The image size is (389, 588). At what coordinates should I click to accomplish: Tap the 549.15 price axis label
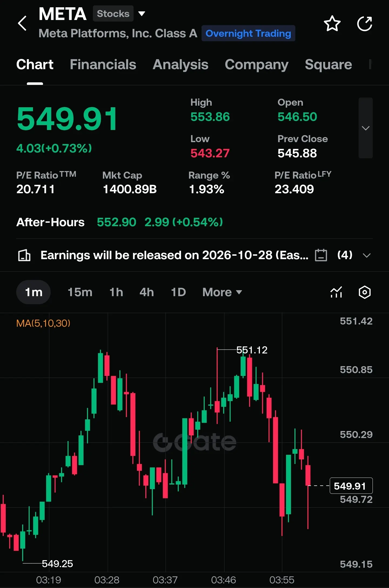pyautogui.click(x=356, y=564)
